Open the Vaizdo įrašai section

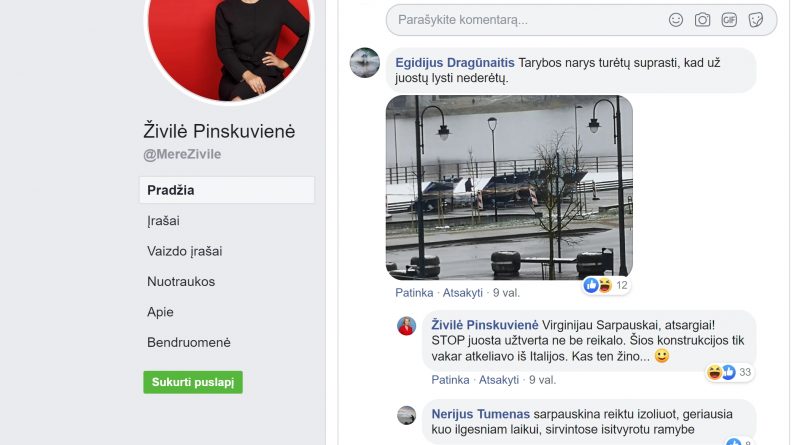tap(185, 251)
